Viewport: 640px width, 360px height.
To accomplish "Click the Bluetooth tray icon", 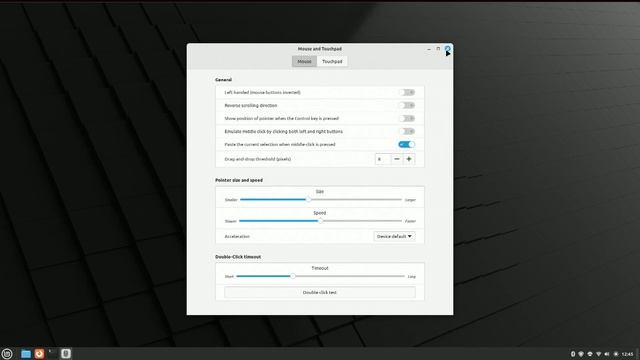I will (x=573, y=354).
